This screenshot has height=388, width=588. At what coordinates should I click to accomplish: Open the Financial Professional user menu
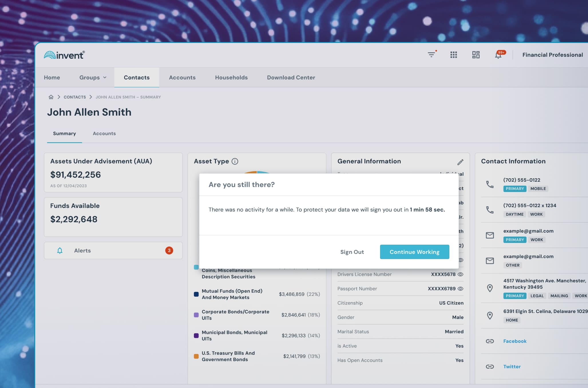point(552,55)
